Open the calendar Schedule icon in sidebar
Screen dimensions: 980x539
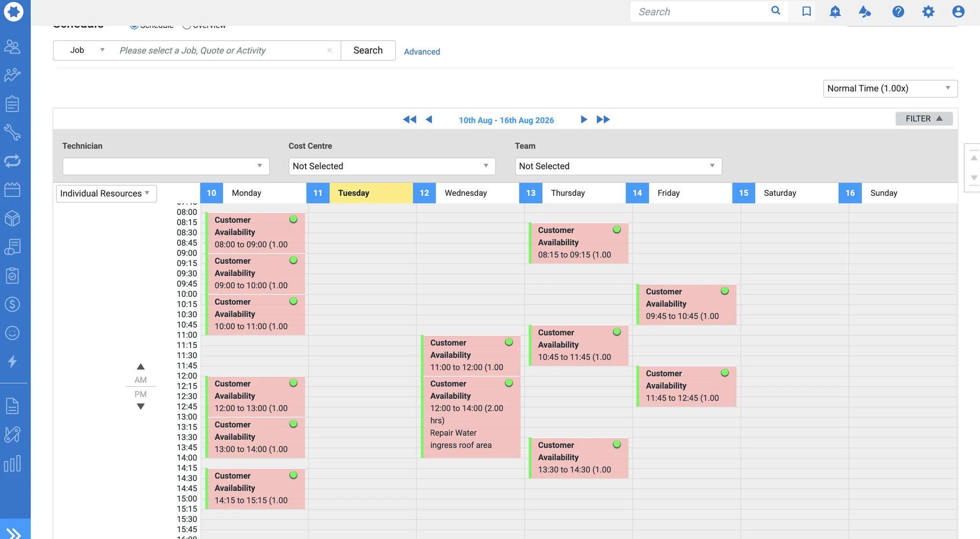[x=12, y=189]
